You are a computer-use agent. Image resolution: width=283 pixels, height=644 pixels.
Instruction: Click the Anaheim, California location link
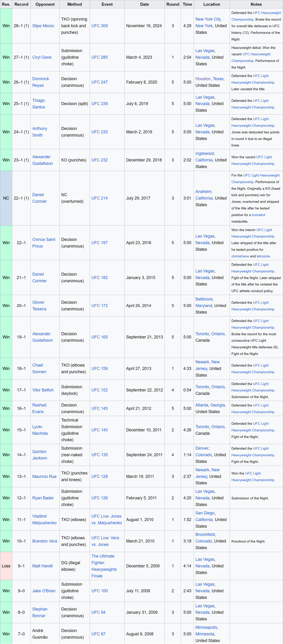click(x=204, y=195)
